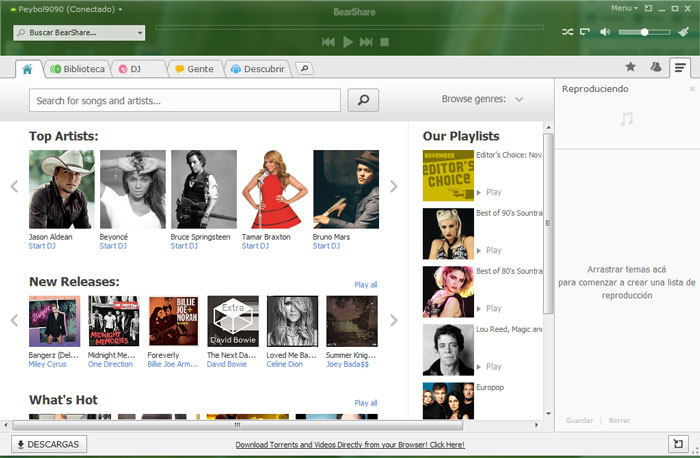
Task: Open Bruno Mars artist photo
Action: [346, 189]
